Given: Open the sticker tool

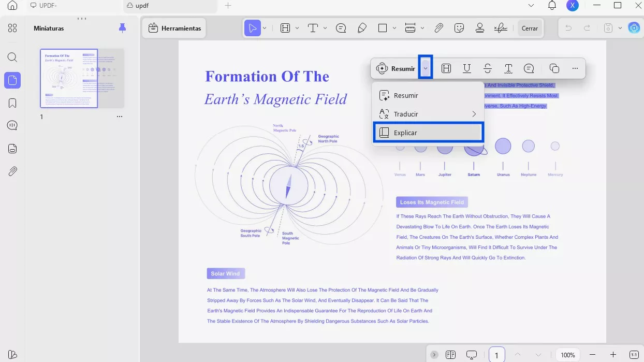Looking at the screenshot, I should click(x=459, y=28).
